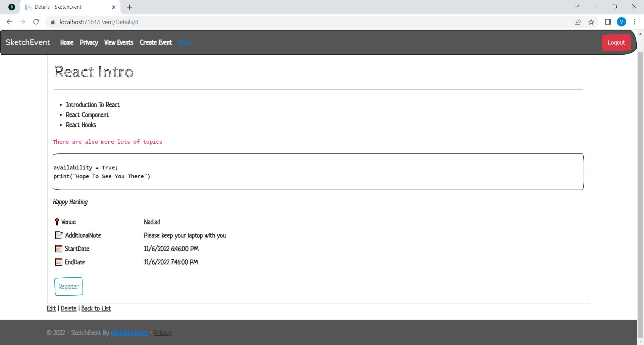Open the Home nav item

click(x=67, y=43)
